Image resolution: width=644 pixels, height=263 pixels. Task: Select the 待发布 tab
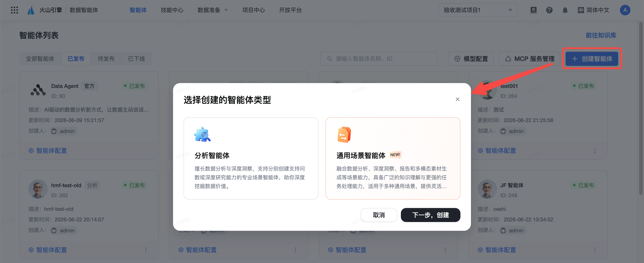coord(106,59)
